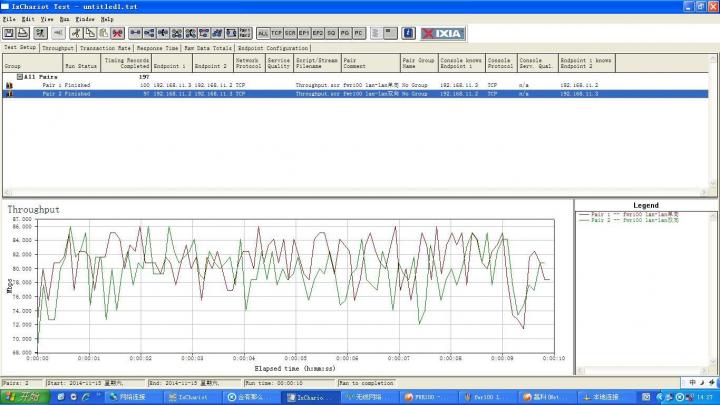Click the Add Pair toolbar icon
The image size is (720, 405).
135,33
